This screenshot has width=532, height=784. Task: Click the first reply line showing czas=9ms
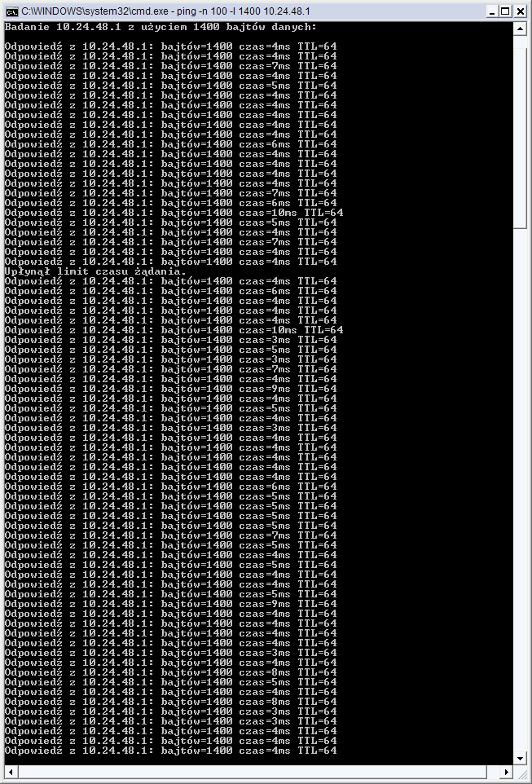click(171, 389)
